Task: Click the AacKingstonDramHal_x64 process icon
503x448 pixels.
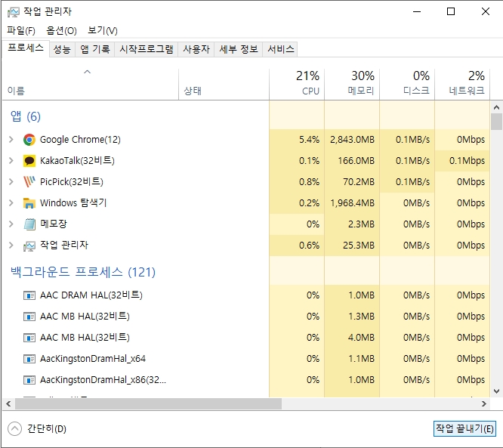Action: (x=29, y=359)
